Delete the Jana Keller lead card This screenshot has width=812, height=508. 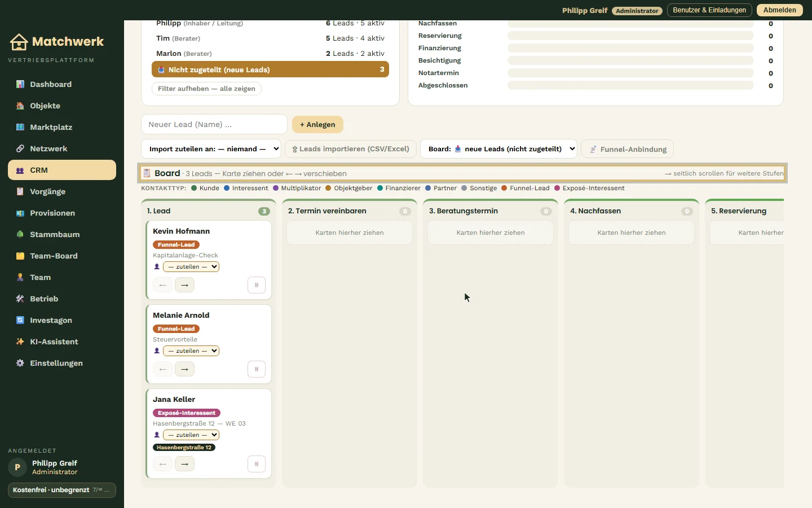coord(257,464)
